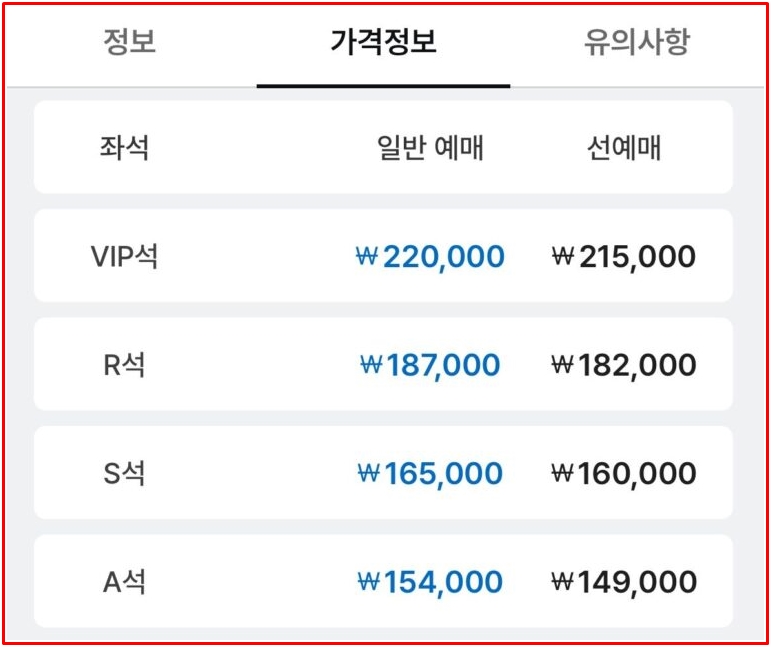Select the R석 seat label
The height and width of the screenshot is (647, 771).
[x=124, y=365]
